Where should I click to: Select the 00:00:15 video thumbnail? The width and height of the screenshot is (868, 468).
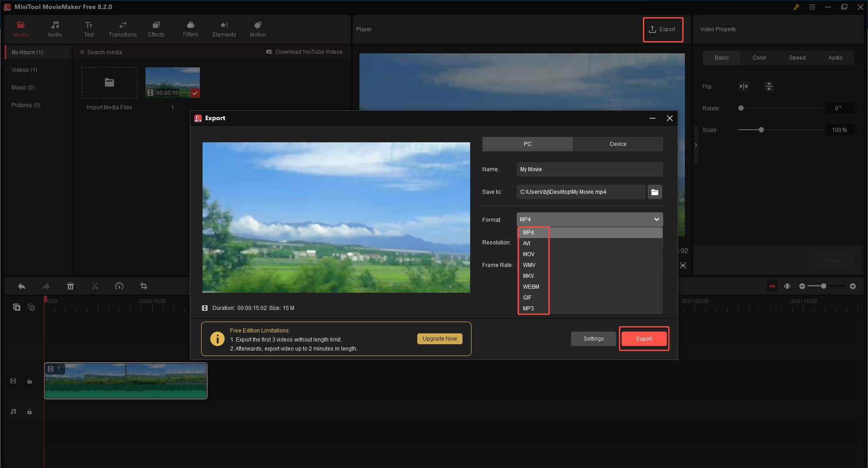pos(172,82)
